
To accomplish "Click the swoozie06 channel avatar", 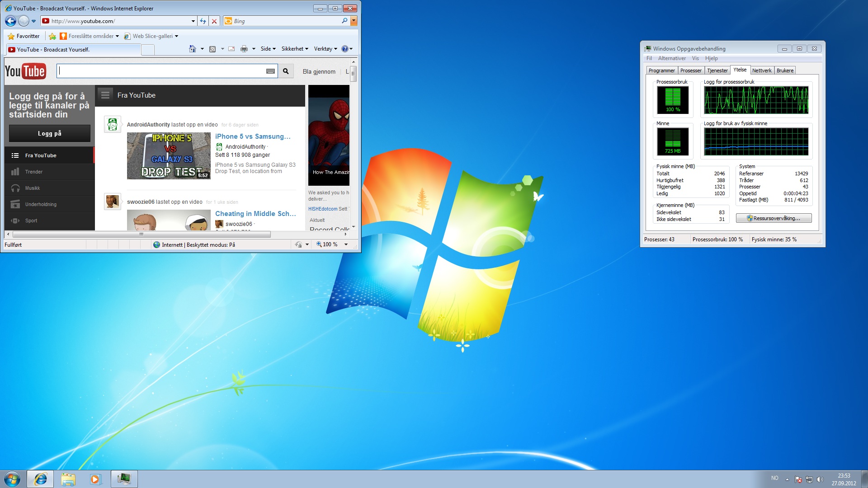I will pos(112,202).
